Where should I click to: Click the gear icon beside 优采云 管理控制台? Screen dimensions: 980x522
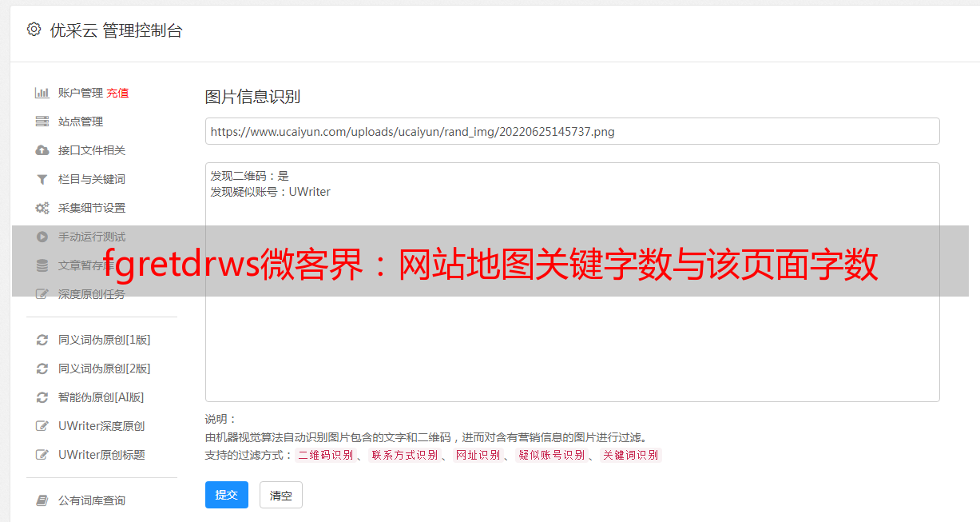pos(34,30)
